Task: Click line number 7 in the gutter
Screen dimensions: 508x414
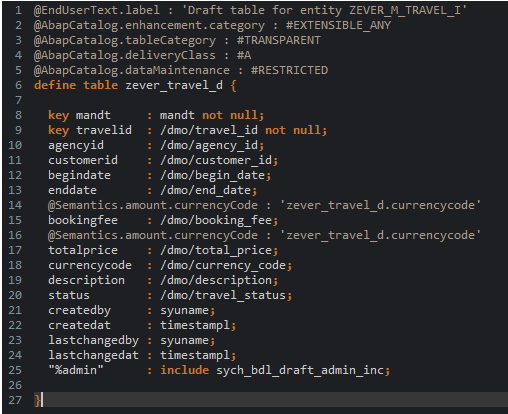Action: pyautogui.click(x=18, y=100)
